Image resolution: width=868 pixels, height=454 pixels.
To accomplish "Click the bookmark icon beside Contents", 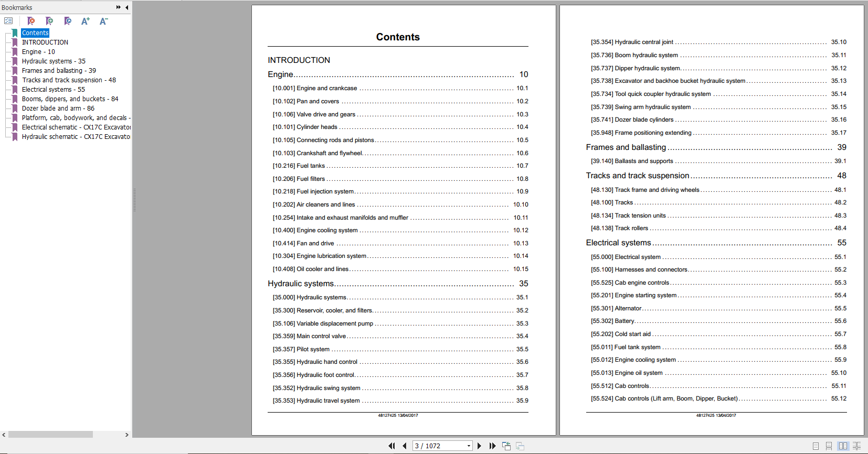I will coord(15,33).
